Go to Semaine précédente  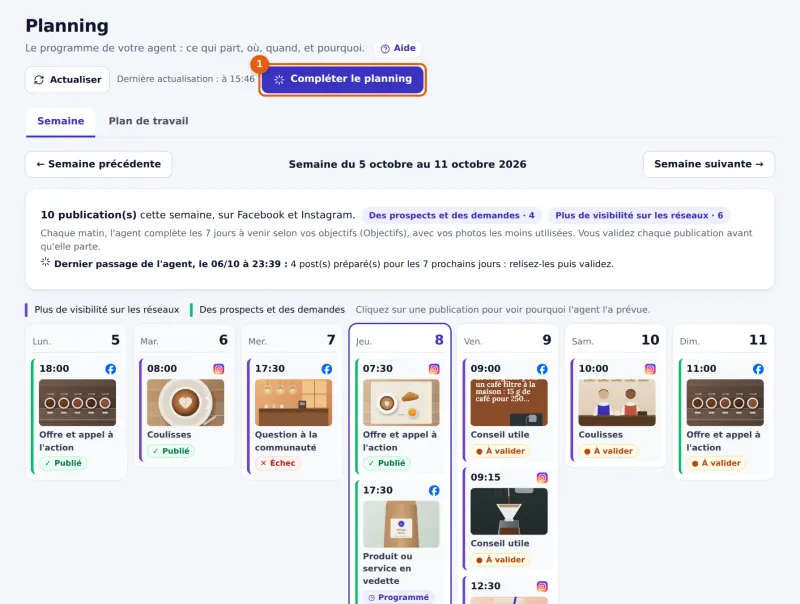98,164
